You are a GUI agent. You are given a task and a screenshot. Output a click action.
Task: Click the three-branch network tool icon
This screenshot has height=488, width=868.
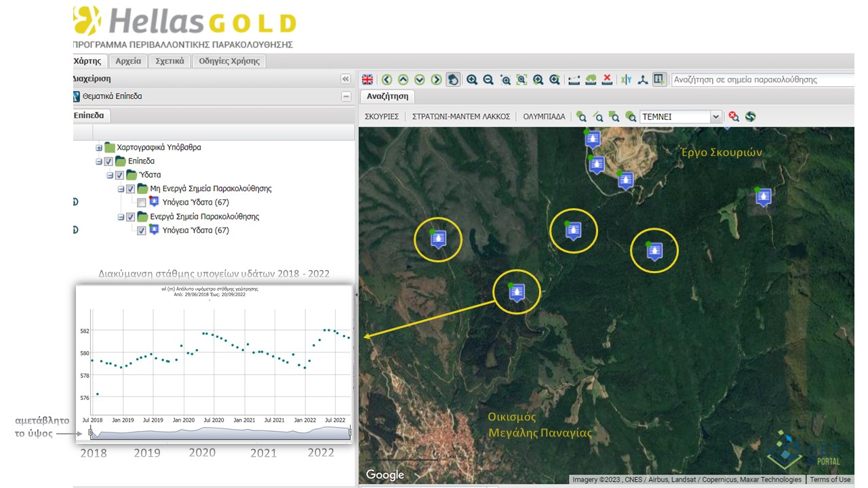(x=643, y=79)
